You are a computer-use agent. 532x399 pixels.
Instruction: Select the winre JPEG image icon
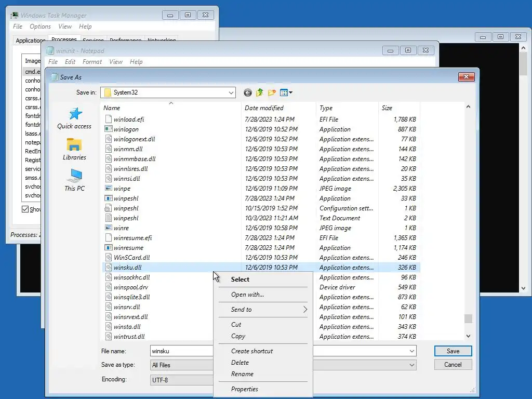click(108, 228)
